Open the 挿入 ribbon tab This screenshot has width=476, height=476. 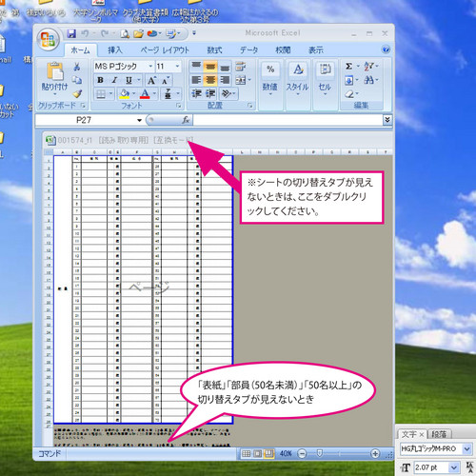coord(114,50)
